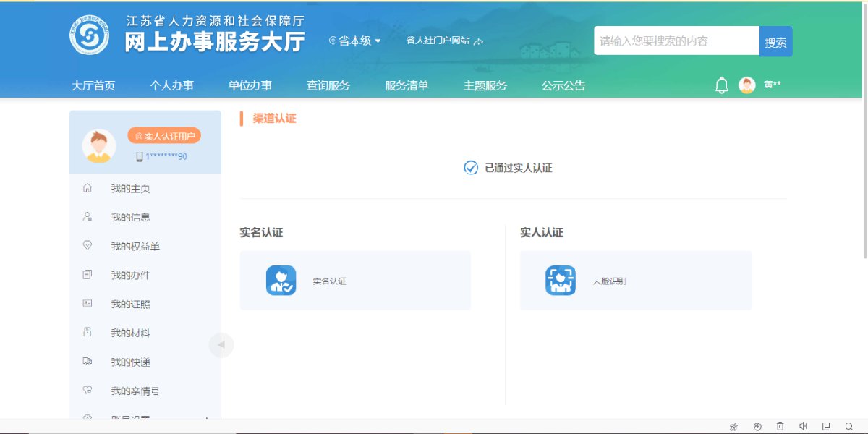
Task: Click the 我的主页 home icon
Action: point(88,188)
